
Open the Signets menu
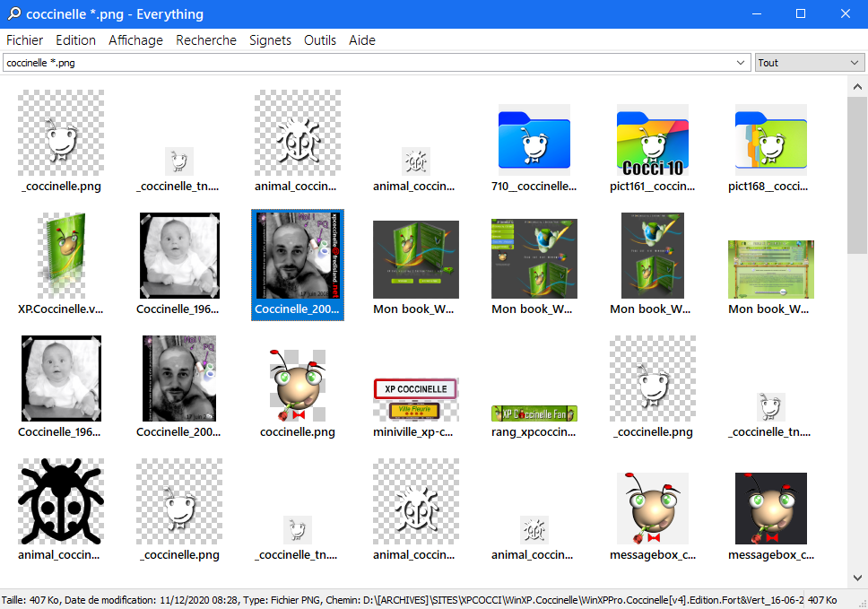pos(270,40)
